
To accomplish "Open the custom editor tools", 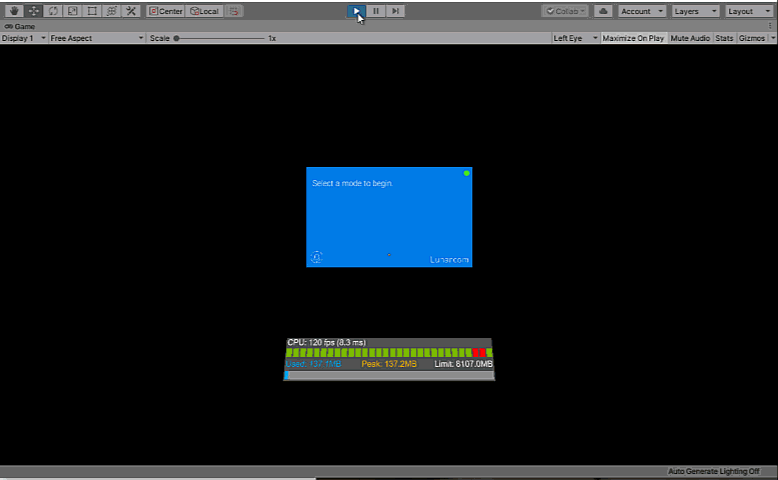I will [130, 11].
